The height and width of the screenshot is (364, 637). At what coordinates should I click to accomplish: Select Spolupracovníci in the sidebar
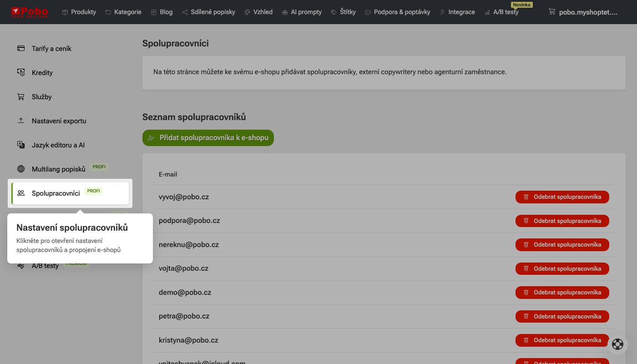point(56,193)
